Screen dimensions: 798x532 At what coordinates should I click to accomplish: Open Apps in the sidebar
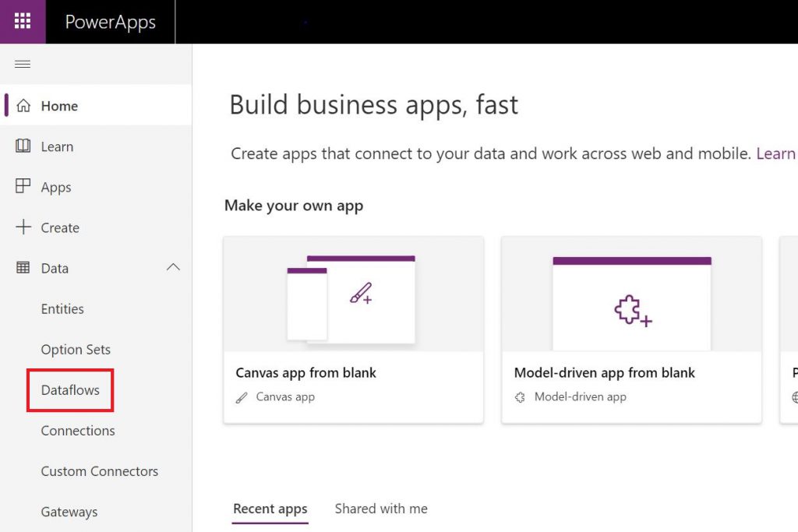coord(96,187)
